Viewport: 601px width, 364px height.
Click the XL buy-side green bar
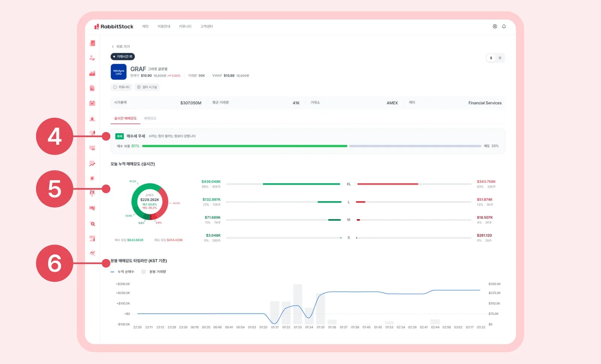[301, 184]
